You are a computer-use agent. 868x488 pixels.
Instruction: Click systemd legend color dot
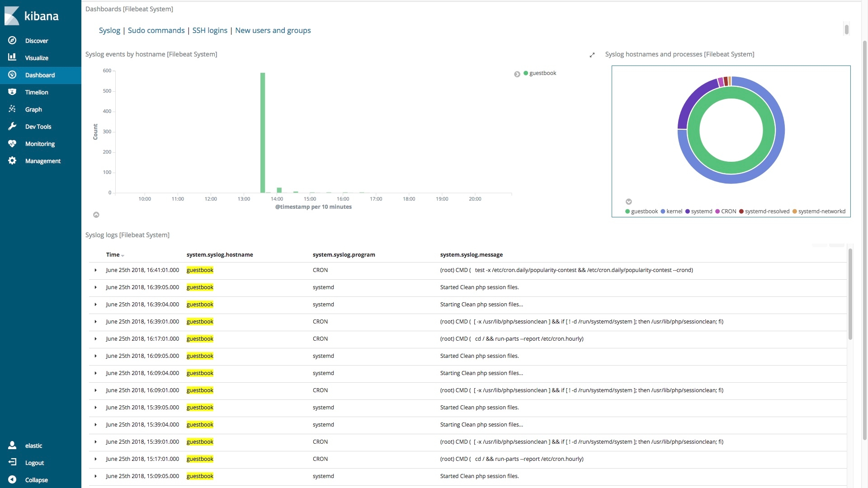688,211
